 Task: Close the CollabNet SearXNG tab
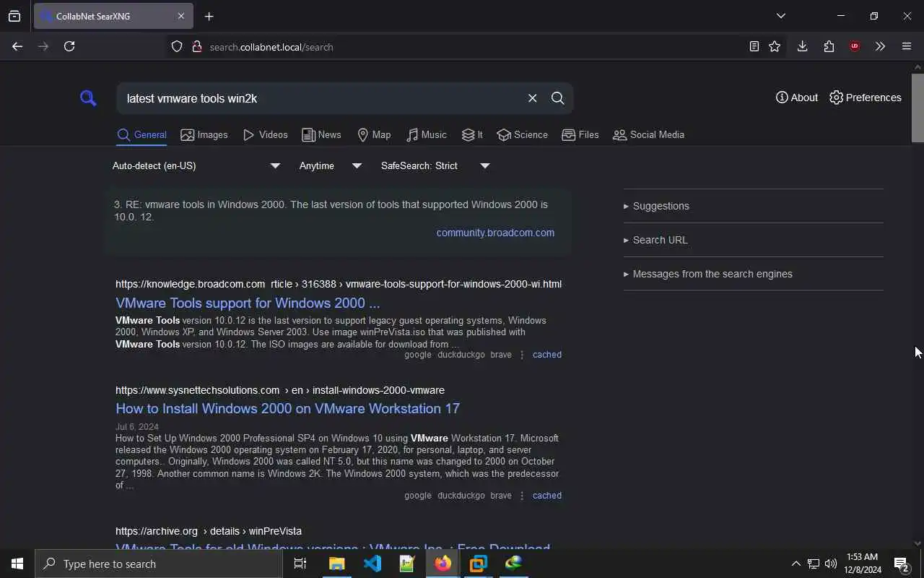pyautogui.click(x=181, y=16)
